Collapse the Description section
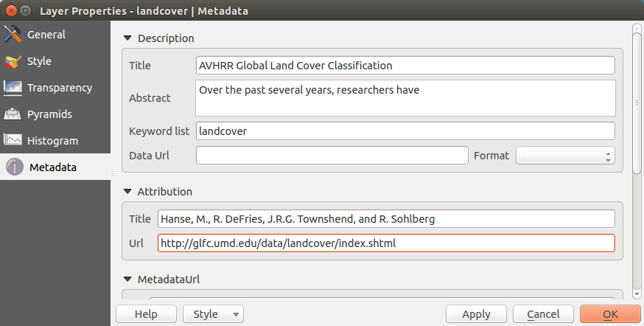This screenshot has width=644, height=326. tap(127, 38)
